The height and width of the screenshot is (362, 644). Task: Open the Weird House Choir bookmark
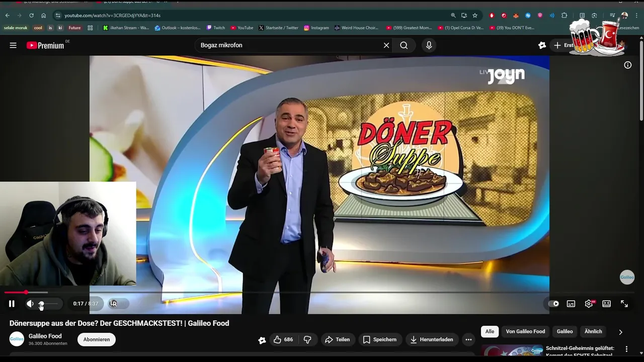(356, 28)
